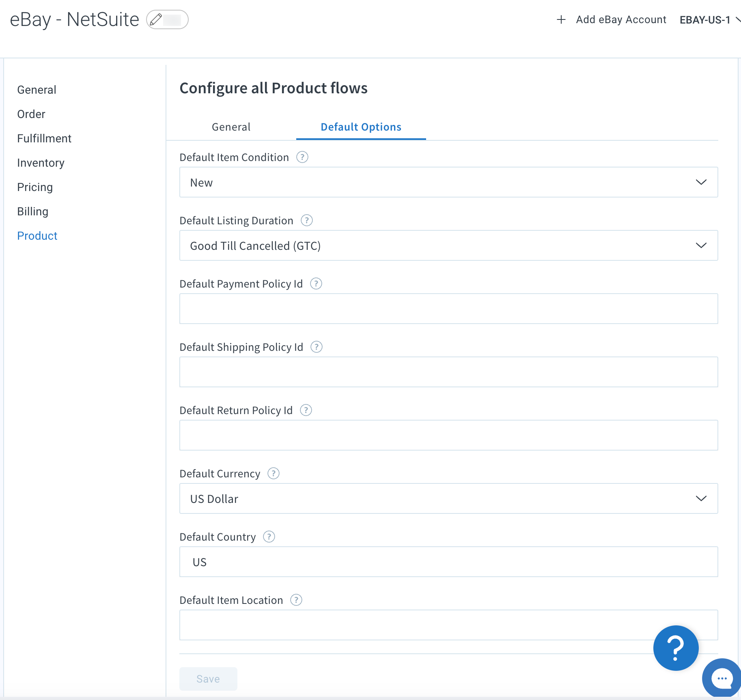Expand the Default Item Condition dropdown
Image resolution: width=741 pixels, height=700 pixels.
[x=448, y=182]
